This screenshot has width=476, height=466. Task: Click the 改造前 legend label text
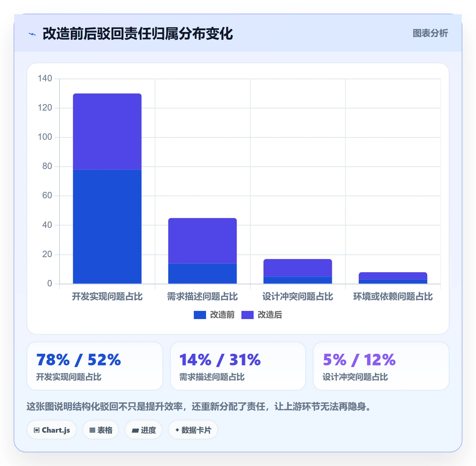coord(222,315)
